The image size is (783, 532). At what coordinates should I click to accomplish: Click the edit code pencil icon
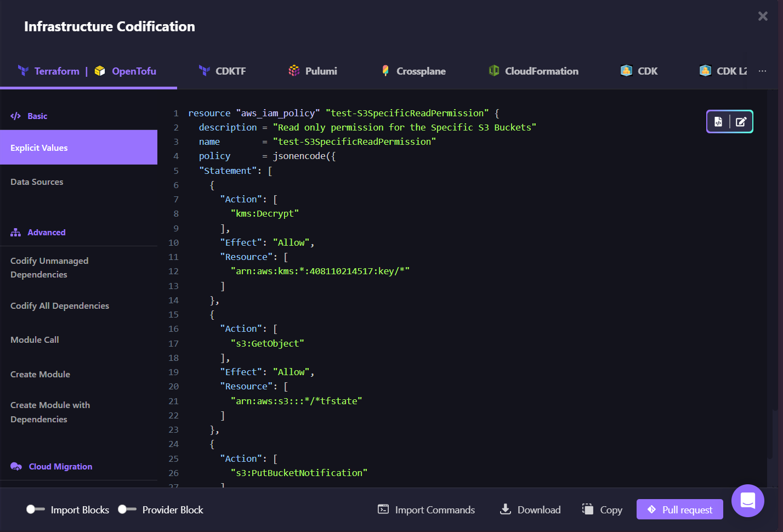741,122
